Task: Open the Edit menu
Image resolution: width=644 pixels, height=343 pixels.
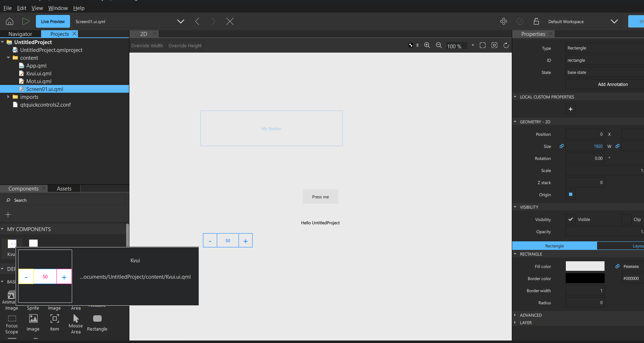Action: pyautogui.click(x=21, y=8)
